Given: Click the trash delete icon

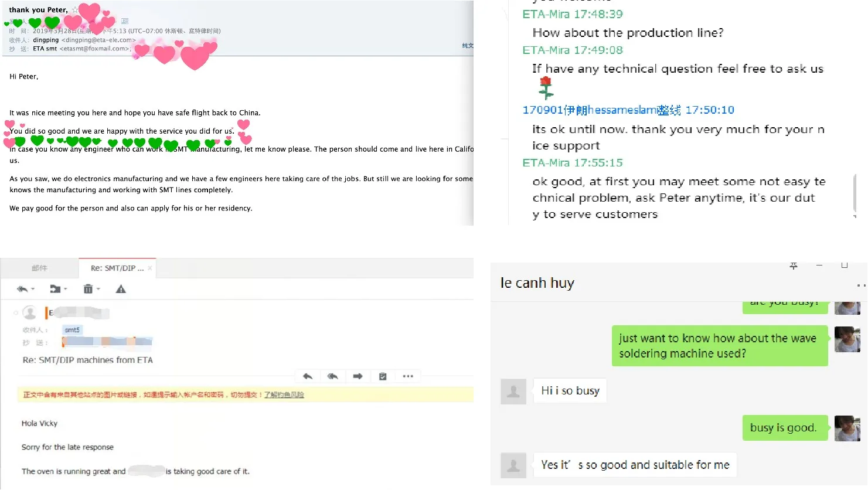Looking at the screenshot, I should click(88, 289).
